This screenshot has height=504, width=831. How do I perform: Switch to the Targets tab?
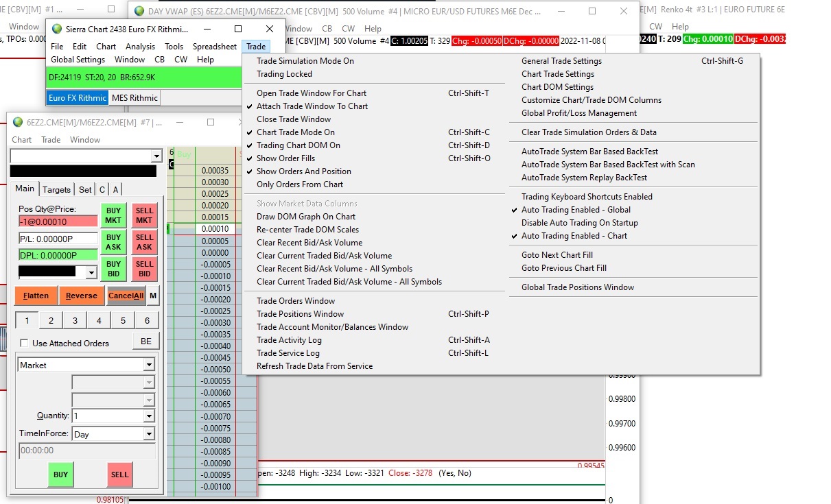tap(56, 190)
